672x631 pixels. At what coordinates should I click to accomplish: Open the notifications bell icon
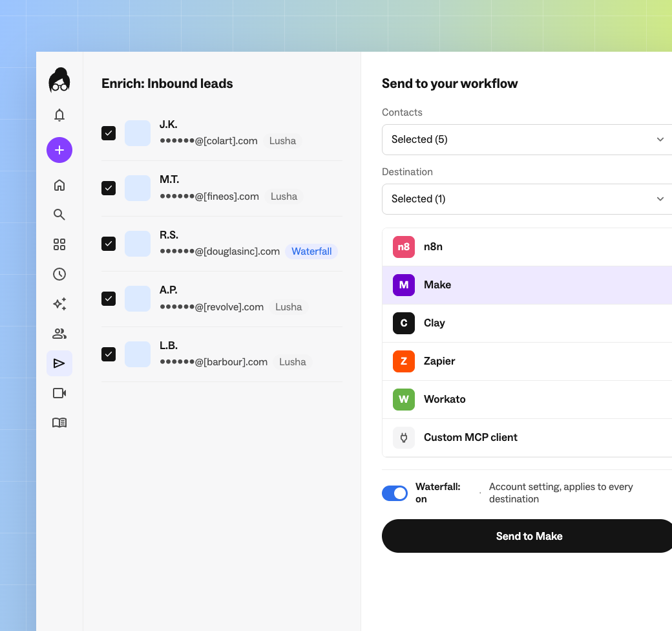(x=59, y=115)
